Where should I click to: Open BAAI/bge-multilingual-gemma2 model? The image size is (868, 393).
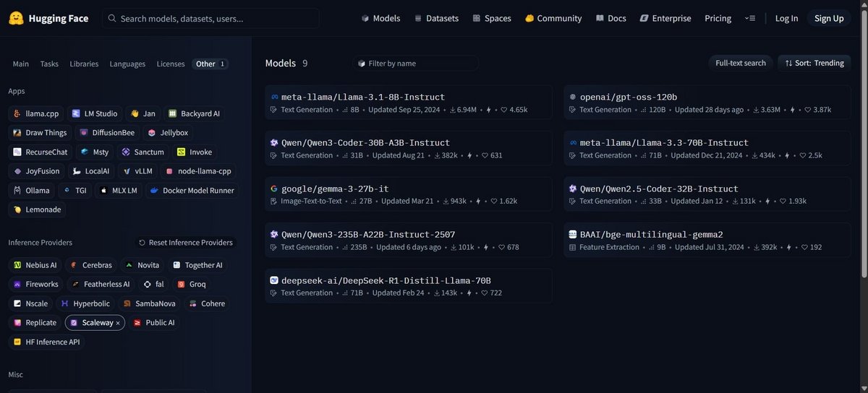click(x=707, y=240)
